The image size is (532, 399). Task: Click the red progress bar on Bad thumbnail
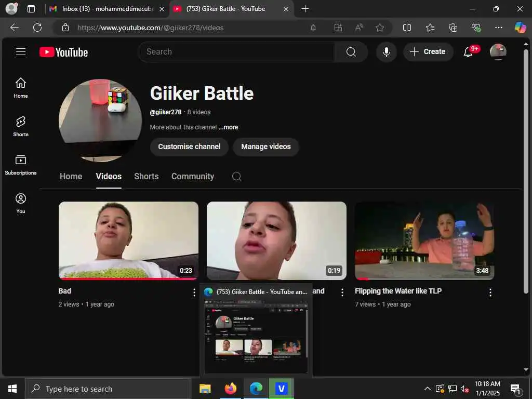[128, 278]
